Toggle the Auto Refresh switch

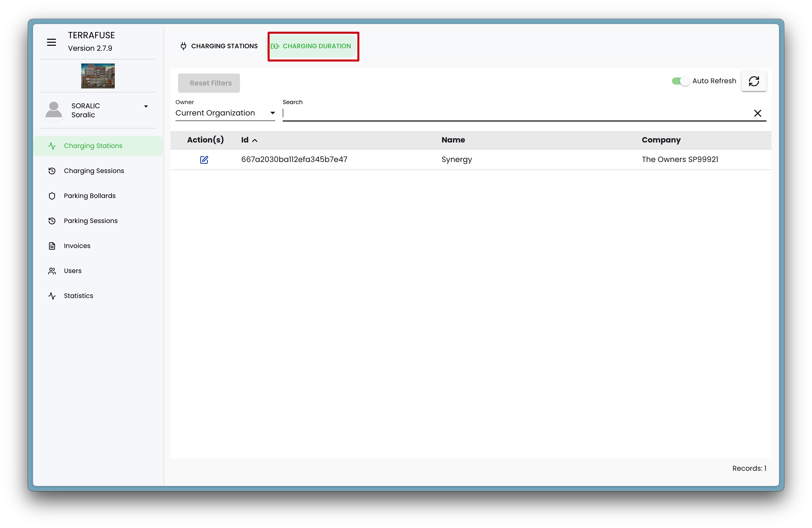coord(680,81)
